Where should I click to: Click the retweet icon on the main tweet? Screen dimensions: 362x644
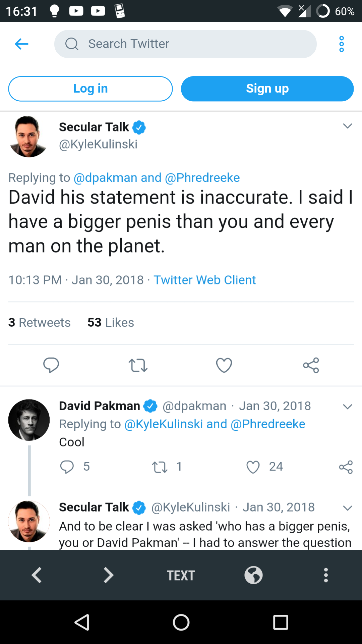click(138, 366)
